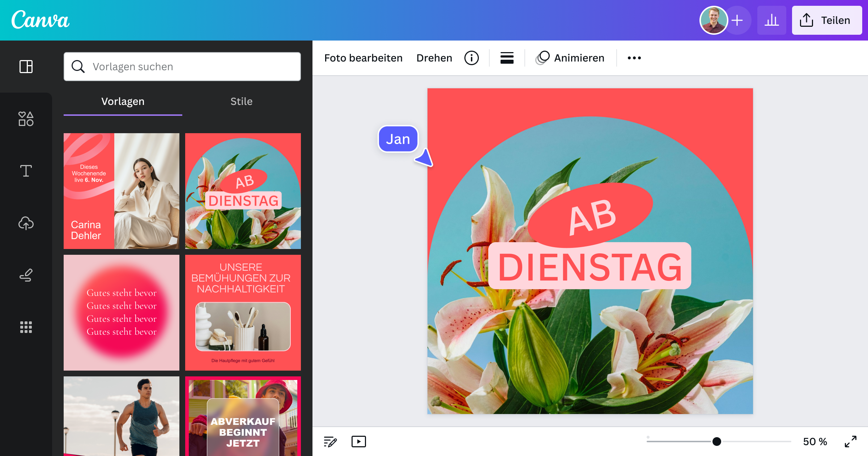The image size is (868, 456).
Task: Open the templates panel icon in sidebar
Action: 26,67
